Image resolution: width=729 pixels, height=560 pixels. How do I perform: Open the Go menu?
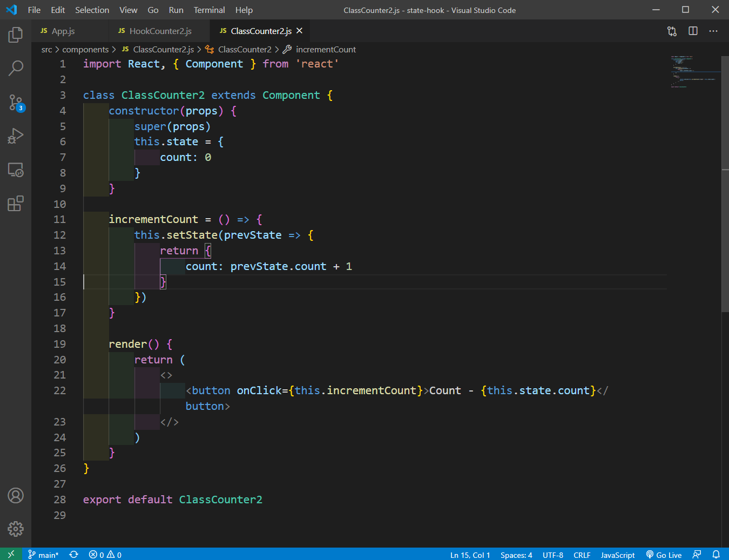(153, 10)
